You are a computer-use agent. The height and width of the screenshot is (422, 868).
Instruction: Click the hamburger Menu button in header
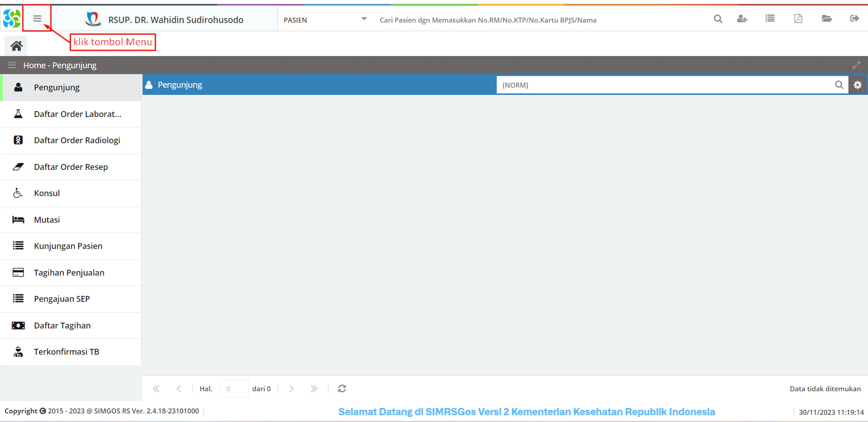[37, 19]
